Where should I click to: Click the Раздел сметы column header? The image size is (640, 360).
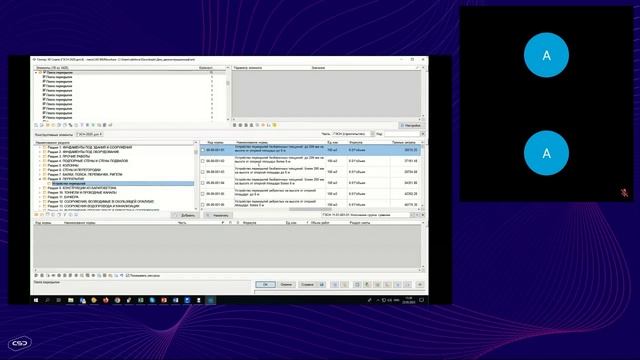coord(360,223)
